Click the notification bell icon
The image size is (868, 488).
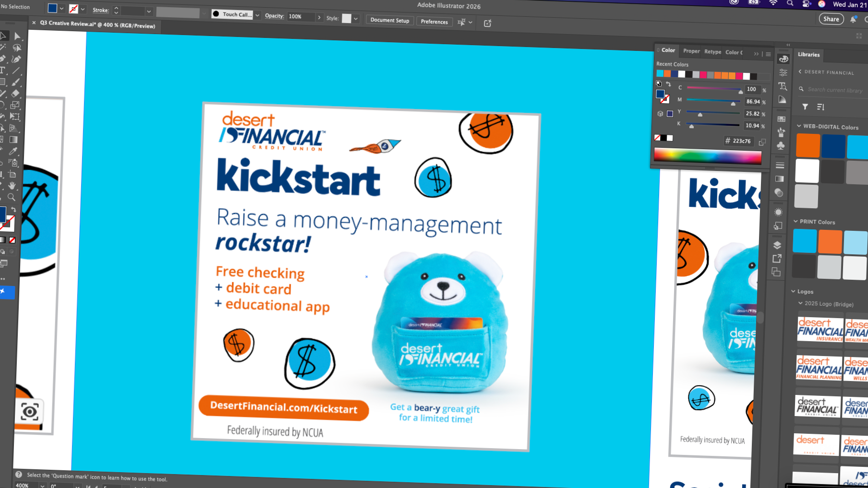pyautogui.click(x=853, y=20)
